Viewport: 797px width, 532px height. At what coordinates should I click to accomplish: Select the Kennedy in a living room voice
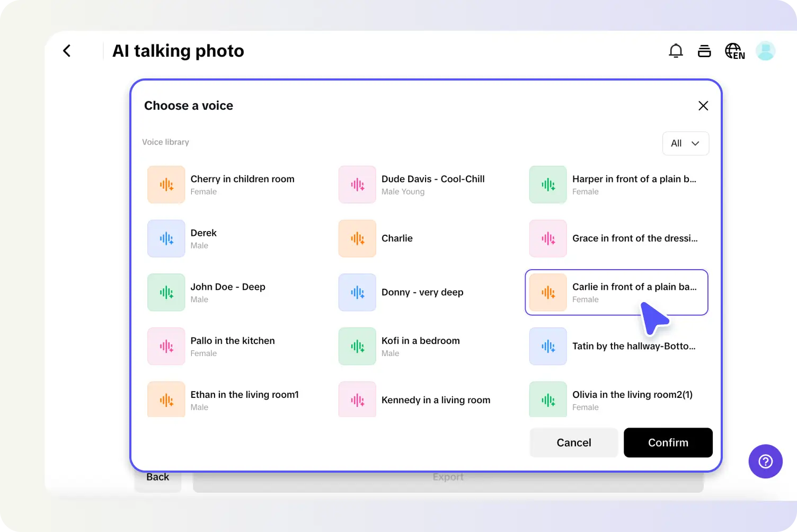click(x=436, y=400)
